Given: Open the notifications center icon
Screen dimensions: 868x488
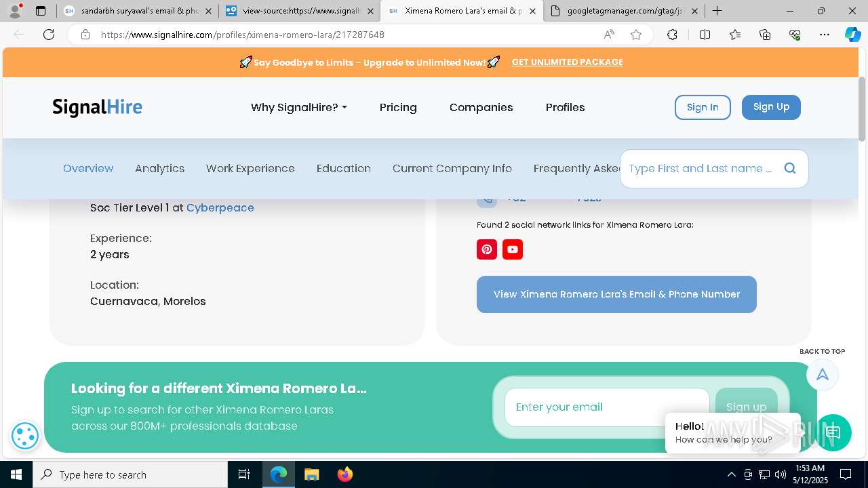Looking at the screenshot, I should [x=846, y=474].
